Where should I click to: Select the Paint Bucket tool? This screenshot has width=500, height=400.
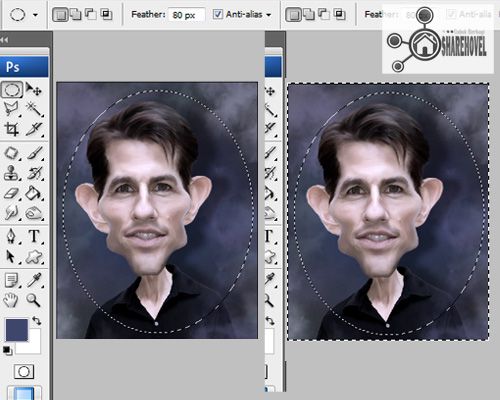35,193
